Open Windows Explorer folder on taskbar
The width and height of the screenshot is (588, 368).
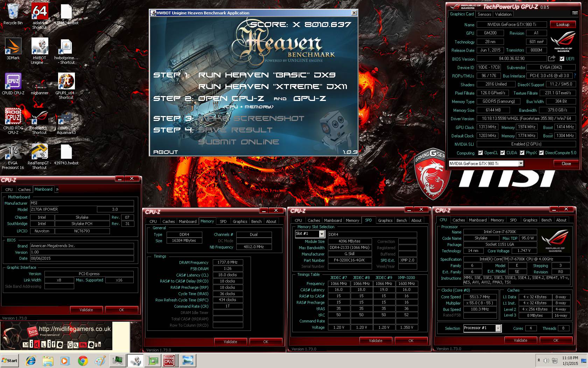(48, 361)
